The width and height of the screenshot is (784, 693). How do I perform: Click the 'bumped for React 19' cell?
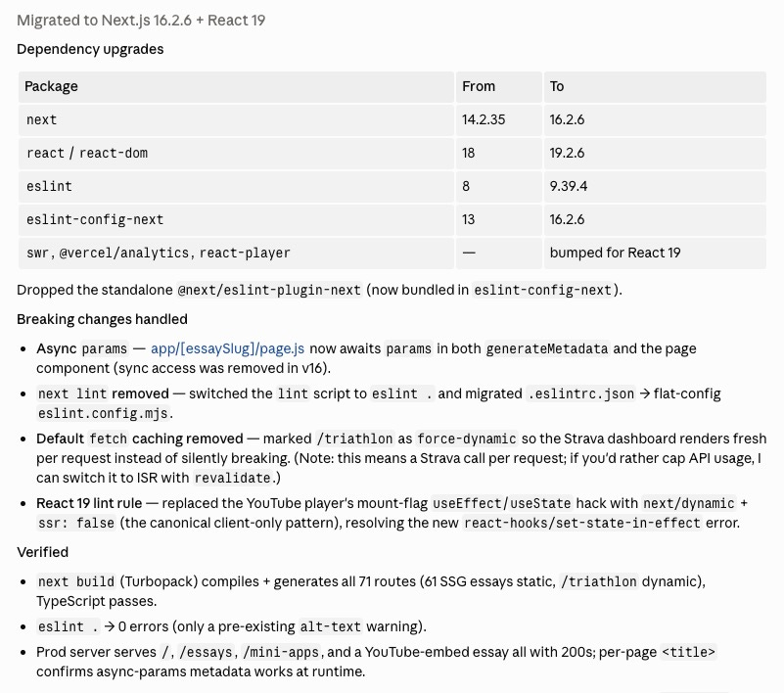pyautogui.click(x=655, y=253)
